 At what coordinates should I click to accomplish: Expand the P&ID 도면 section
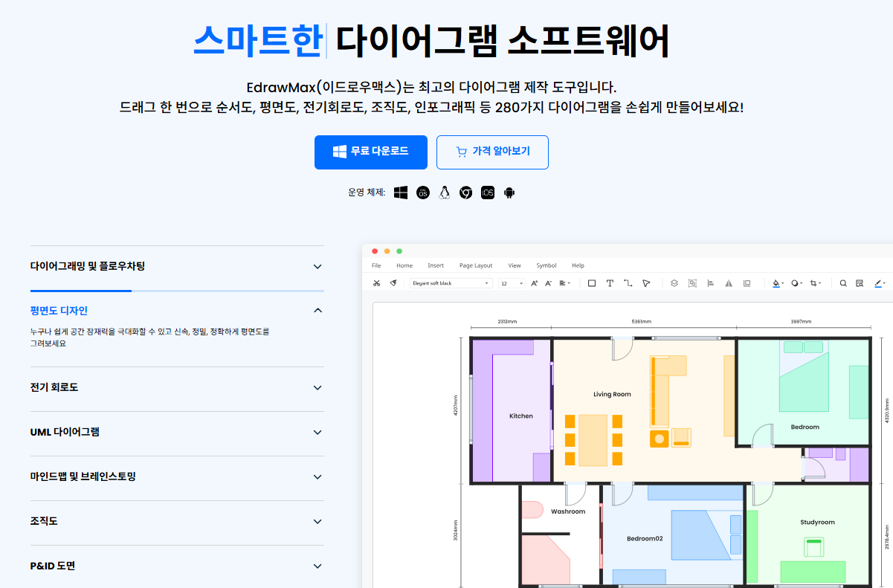[177, 566]
